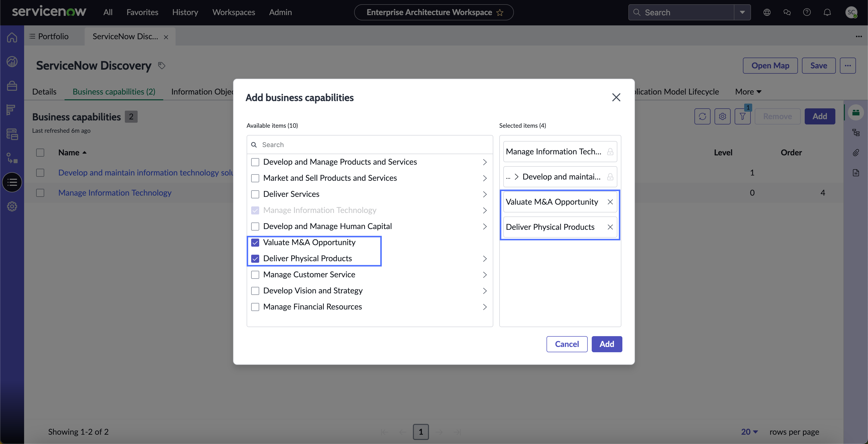Search available items in the dialog
This screenshot has width=868, height=444.
pos(370,145)
